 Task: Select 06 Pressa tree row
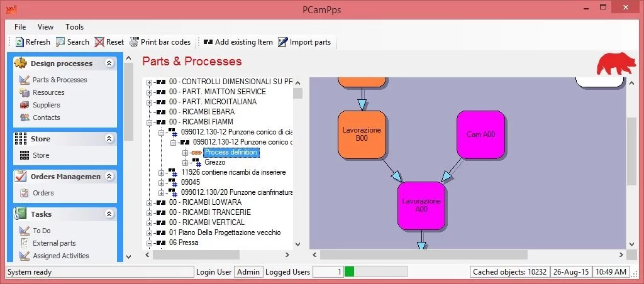184,243
